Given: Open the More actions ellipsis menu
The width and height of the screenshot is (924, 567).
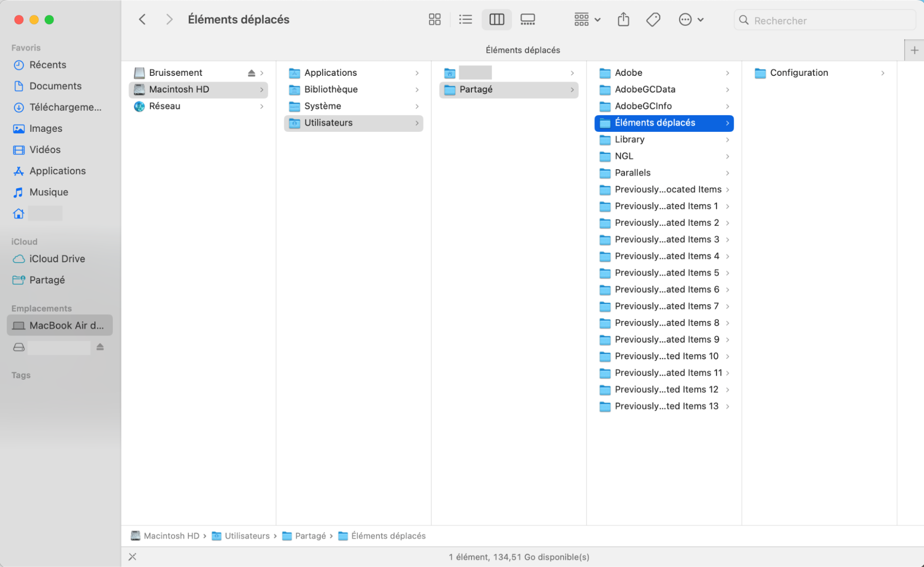Looking at the screenshot, I should point(691,19).
